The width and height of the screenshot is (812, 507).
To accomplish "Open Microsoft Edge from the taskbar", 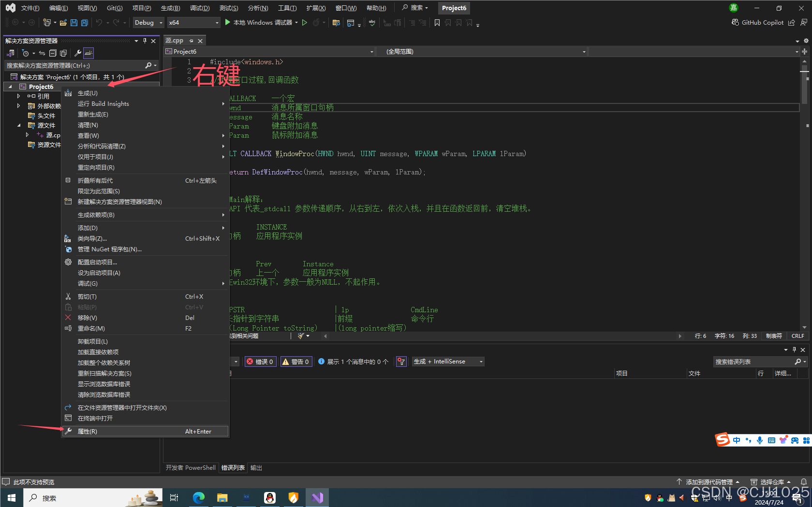I will [x=199, y=497].
